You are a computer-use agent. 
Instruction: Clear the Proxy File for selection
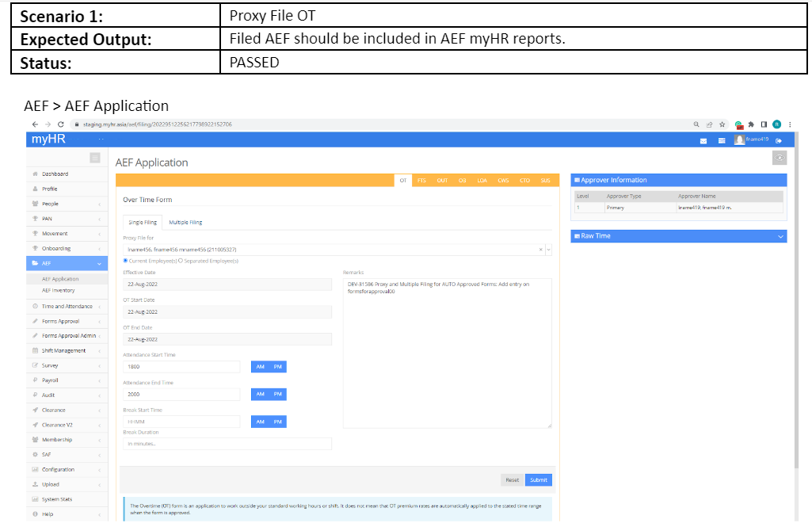click(540, 250)
